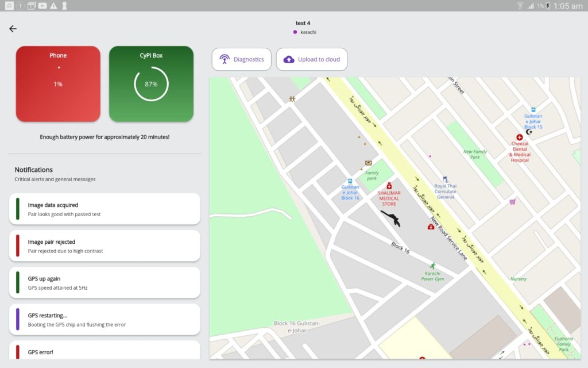Screen dimensions: 588x368
Task: Tap the Cheezal Dental hospital cross icon
Action: pyautogui.click(x=520, y=137)
